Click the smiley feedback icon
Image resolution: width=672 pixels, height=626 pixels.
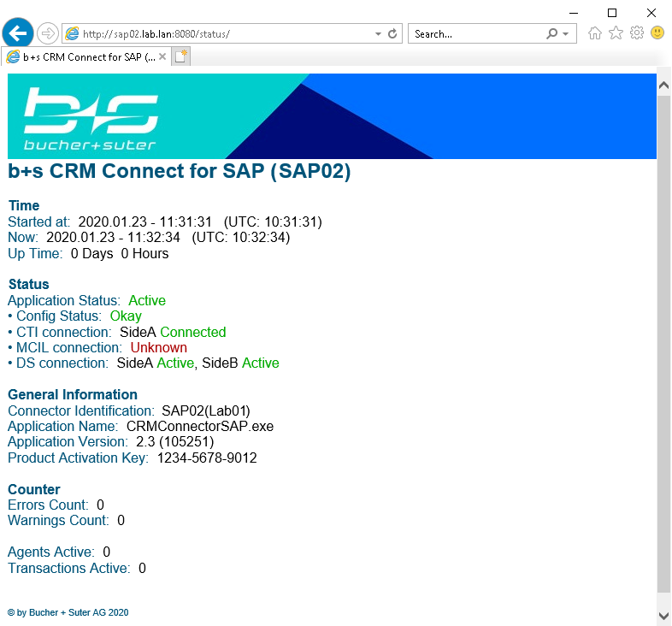(657, 32)
